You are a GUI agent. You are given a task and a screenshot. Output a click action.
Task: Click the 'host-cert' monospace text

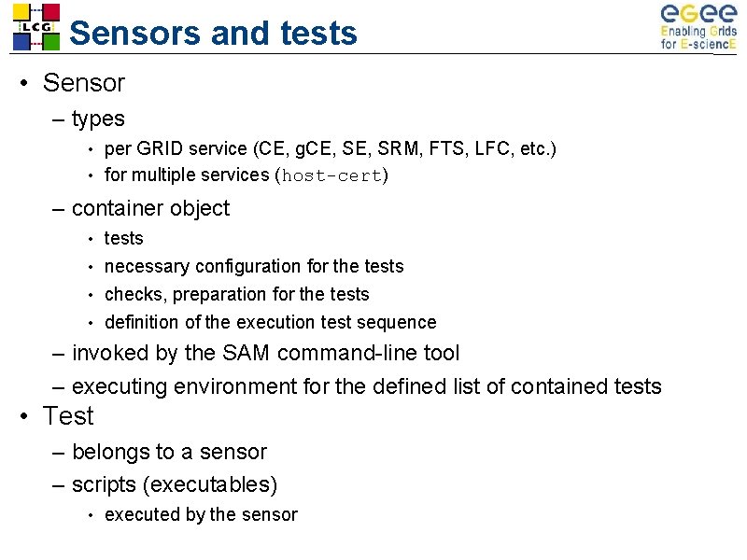point(332,175)
